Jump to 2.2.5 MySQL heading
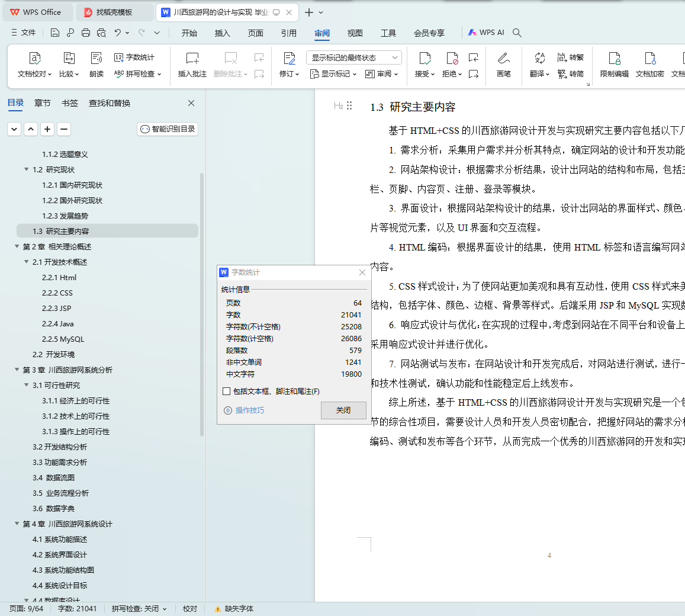 coord(63,339)
